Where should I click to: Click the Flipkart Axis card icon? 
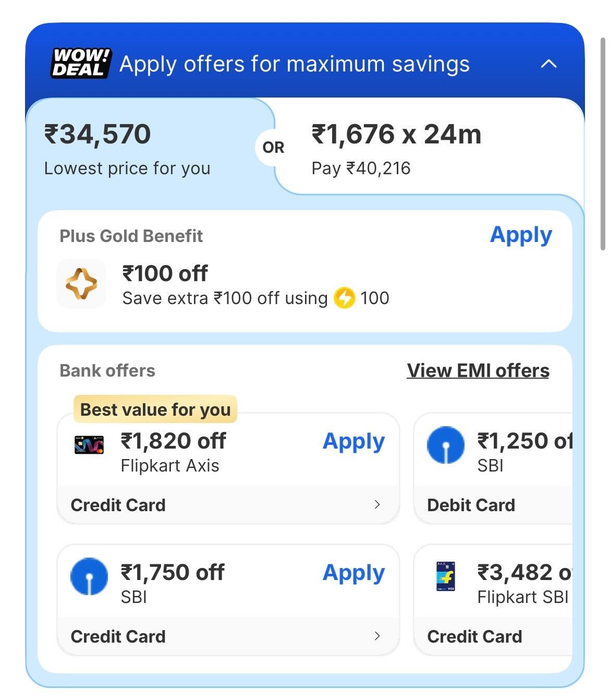89,445
